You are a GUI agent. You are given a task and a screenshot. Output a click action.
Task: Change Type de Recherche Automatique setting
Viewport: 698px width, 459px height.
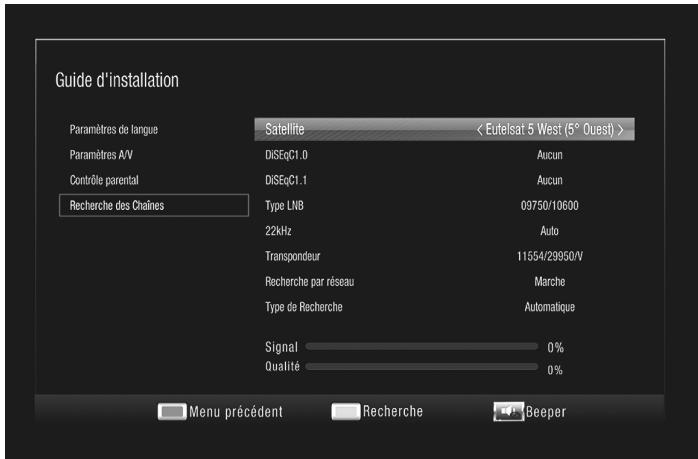(x=549, y=307)
